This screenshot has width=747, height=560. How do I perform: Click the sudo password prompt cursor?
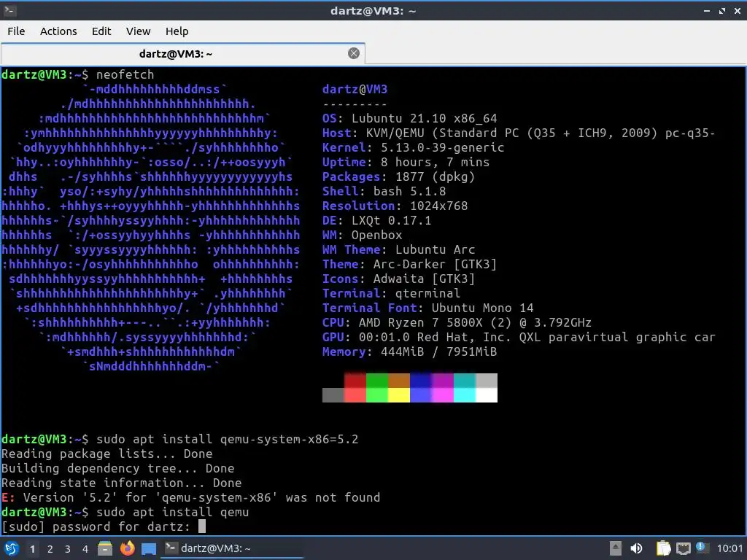pyautogui.click(x=202, y=526)
